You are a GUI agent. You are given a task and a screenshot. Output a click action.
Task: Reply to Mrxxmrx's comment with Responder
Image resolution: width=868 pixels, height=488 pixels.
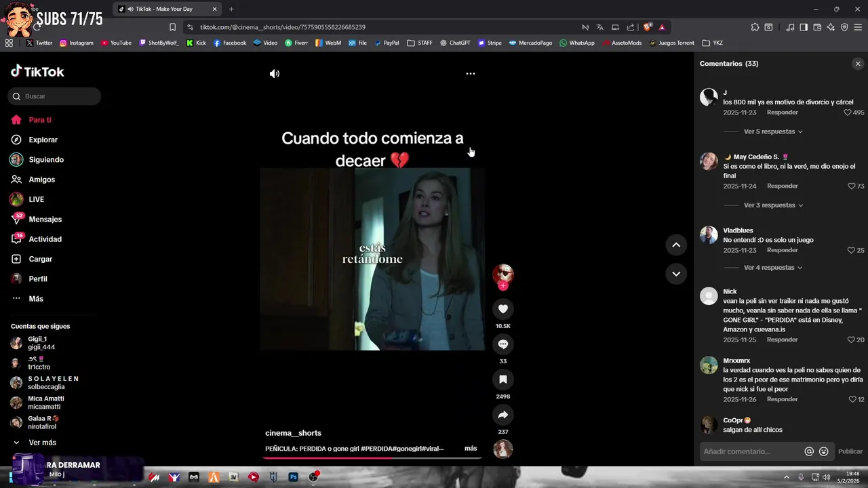pos(782,399)
